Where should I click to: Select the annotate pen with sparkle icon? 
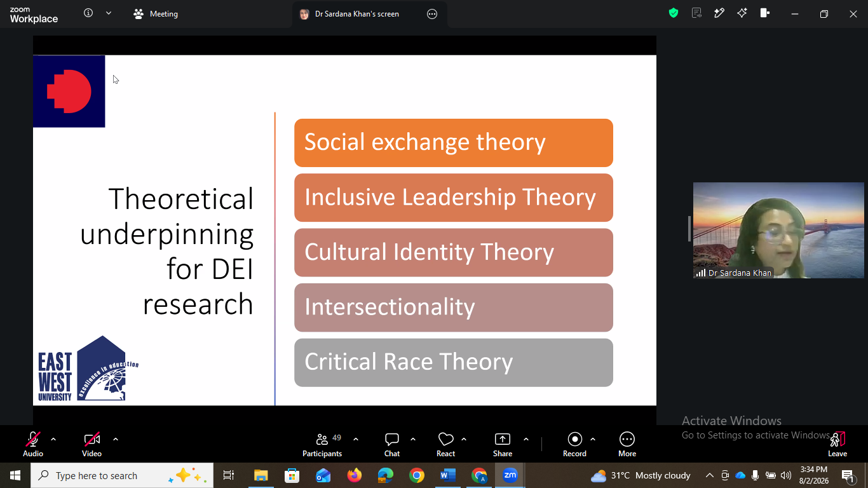(719, 13)
